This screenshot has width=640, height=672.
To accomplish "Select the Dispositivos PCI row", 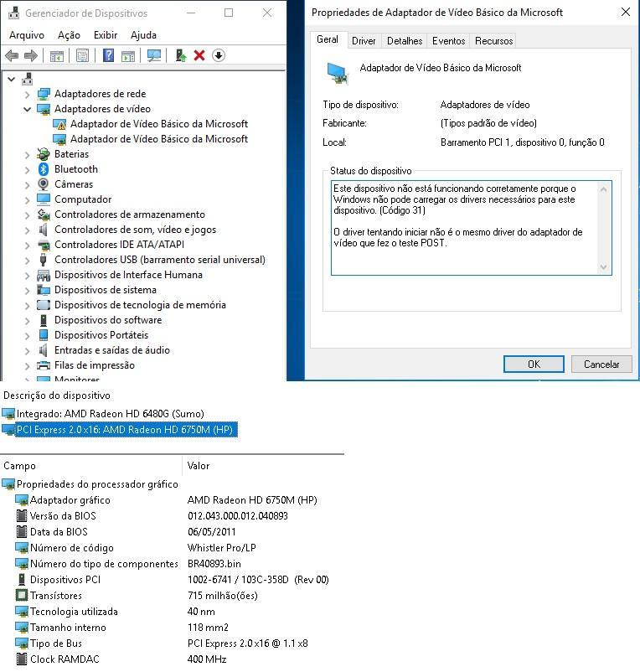I will pyautogui.click(x=172, y=580).
